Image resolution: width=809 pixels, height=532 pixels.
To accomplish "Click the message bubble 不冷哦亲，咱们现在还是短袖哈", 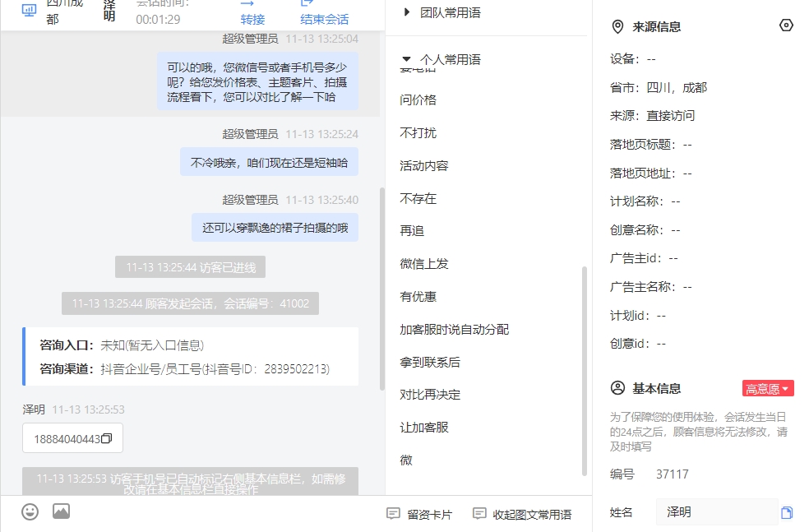I will [x=269, y=163].
